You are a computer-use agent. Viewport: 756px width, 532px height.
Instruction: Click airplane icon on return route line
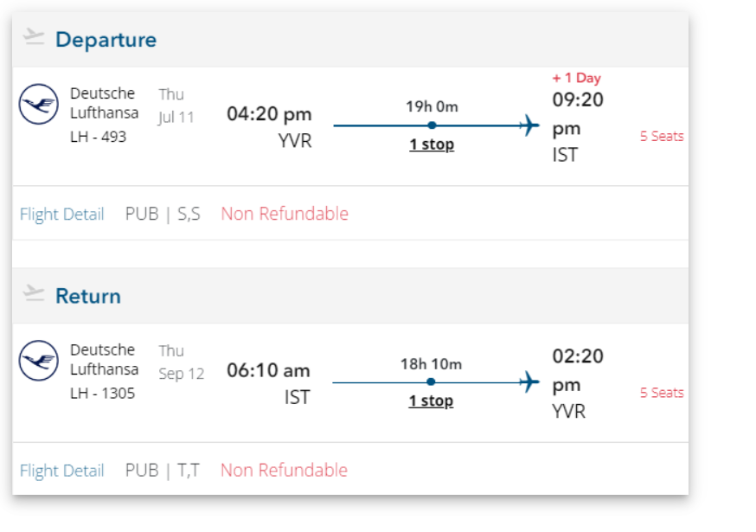coord(529,382)
